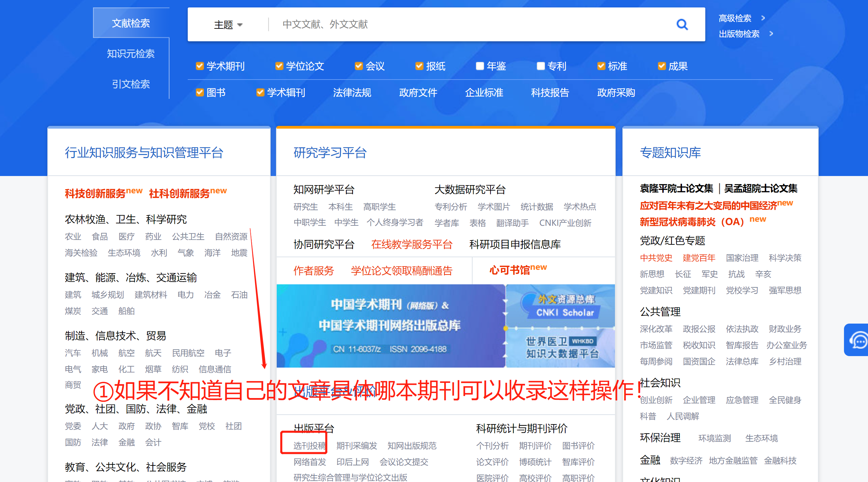The image size is (868, 482).
Task: Click the 建党百年 topic link
Action: point(699,258)
